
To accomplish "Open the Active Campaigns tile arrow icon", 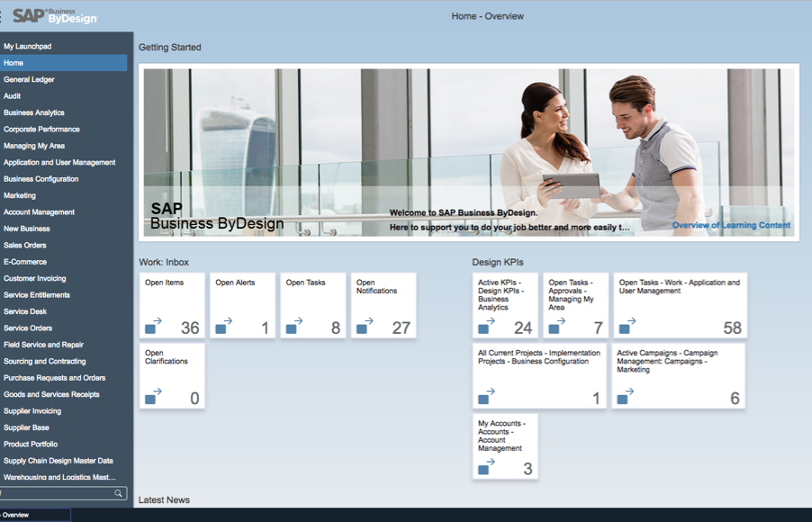I will (626, 396).
